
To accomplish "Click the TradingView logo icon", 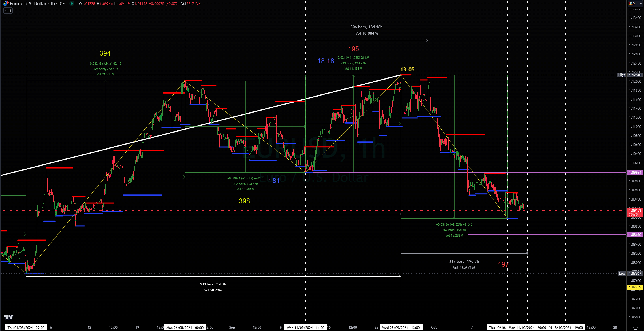I will [x=9, y=317].
